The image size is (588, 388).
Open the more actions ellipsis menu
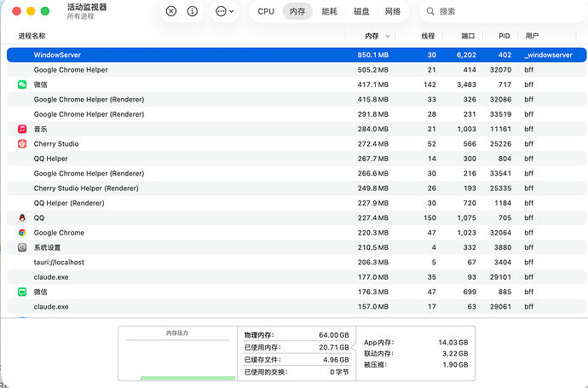[225, 11]
